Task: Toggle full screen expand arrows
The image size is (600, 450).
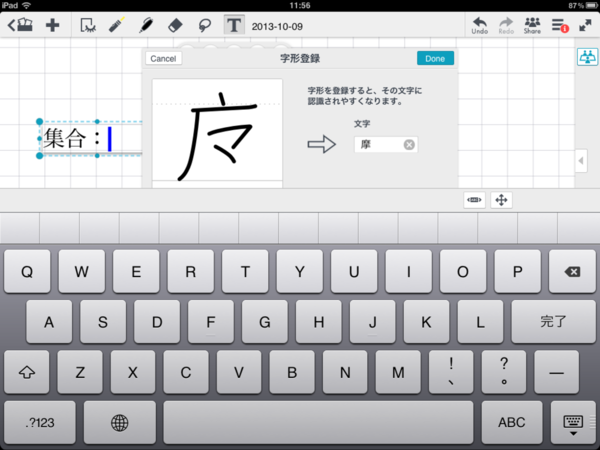Action: pyautogui.click(x=585, y=26)
